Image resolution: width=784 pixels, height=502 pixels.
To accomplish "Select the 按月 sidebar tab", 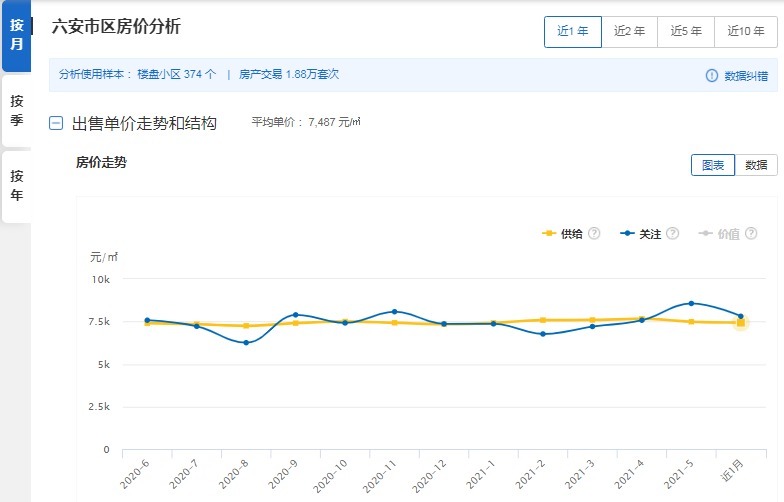I will [x=16, y=35].
